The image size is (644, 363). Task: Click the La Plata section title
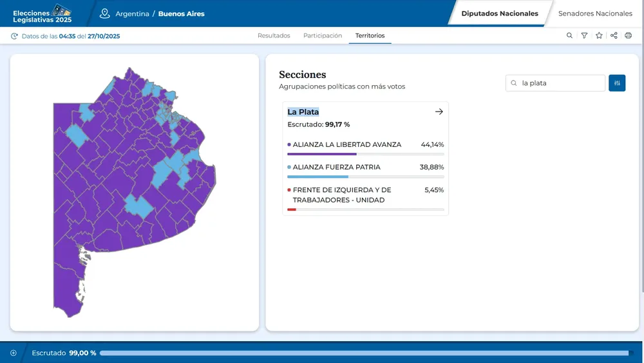point(303,112)
